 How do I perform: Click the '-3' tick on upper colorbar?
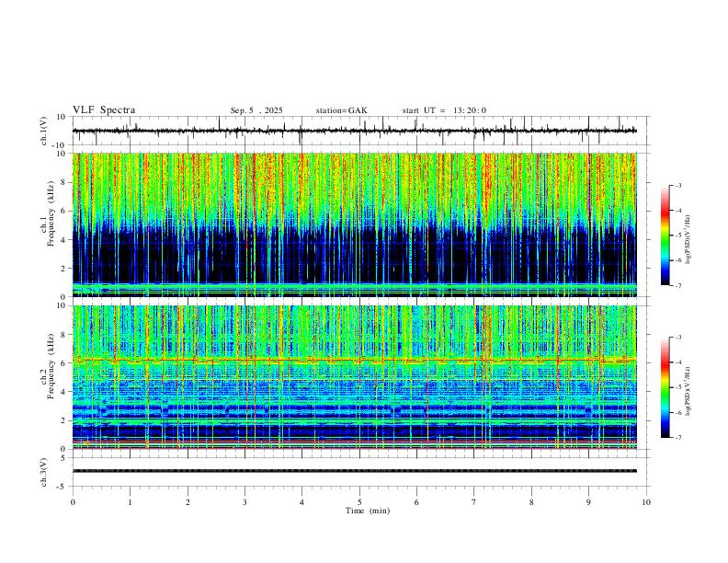click(x=678, y=185)
